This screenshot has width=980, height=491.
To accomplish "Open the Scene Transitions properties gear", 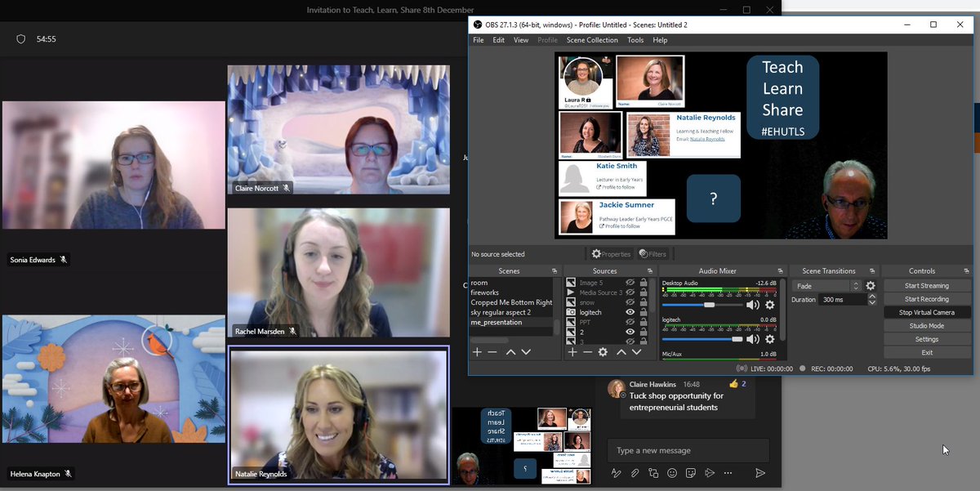I will 871,286.
